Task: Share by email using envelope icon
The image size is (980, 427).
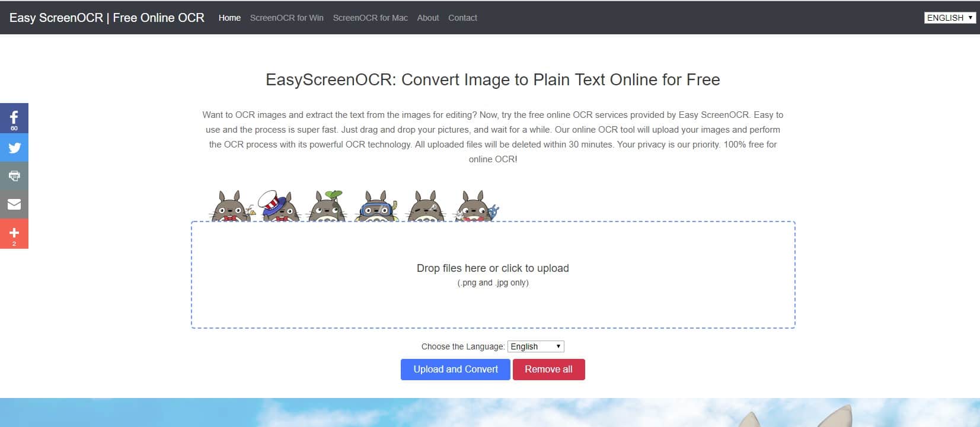Action: [x=14, y=204]
